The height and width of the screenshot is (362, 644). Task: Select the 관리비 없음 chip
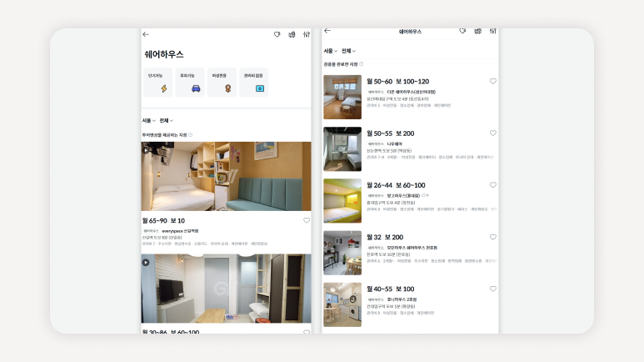(x=254, y=83)
